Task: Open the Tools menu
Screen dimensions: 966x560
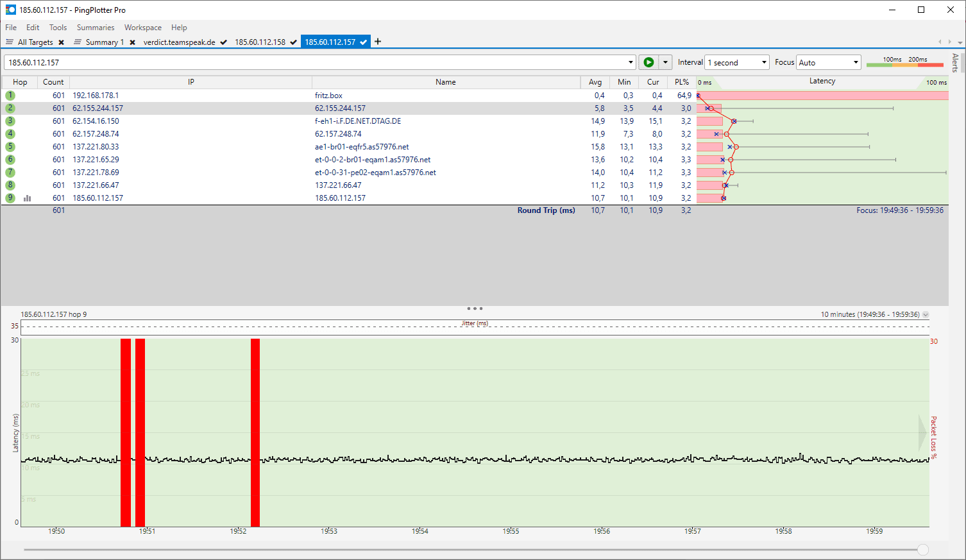Action: tap(58, 28)
